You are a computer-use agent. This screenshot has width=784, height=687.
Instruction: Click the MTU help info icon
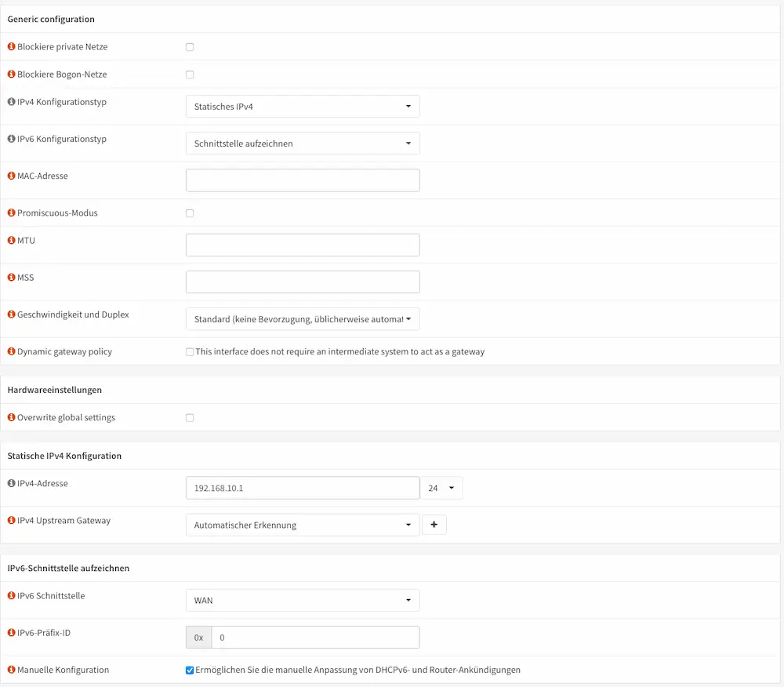(x=11, y=241)
